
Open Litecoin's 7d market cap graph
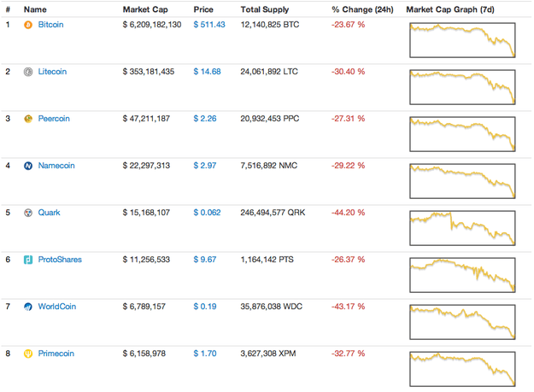(x=462, y=87)
